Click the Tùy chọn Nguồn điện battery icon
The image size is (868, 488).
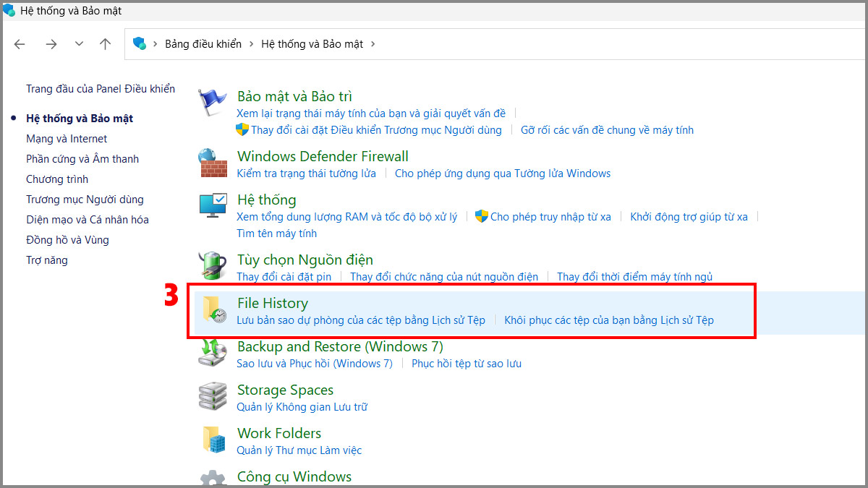tap(212, 265)
